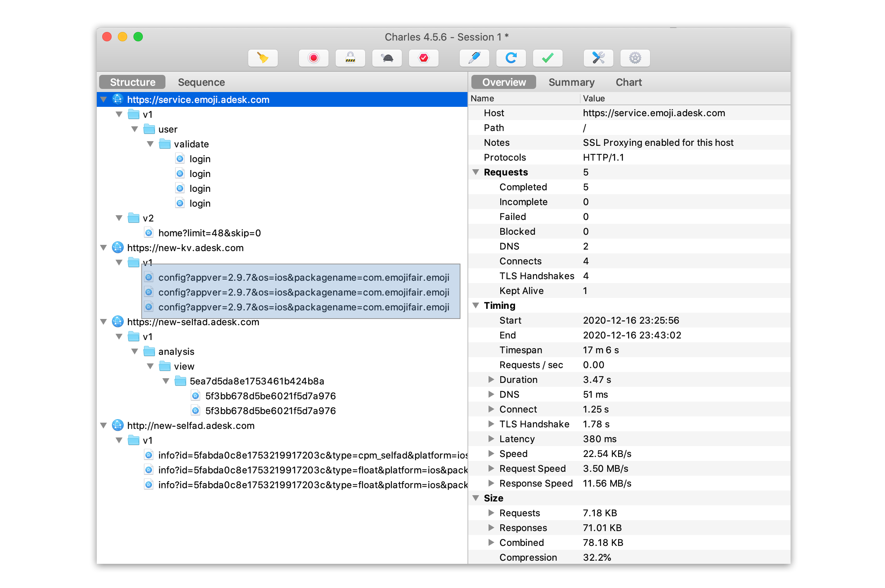Click the Breakpoints red hexagon icon
This screenshot has width=885, height=588.
click(x=423, y=58)
